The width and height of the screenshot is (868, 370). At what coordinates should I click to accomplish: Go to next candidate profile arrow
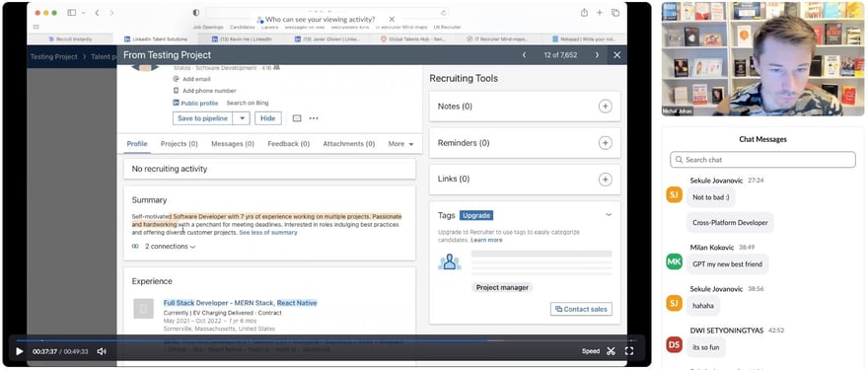tap(597, 55)
